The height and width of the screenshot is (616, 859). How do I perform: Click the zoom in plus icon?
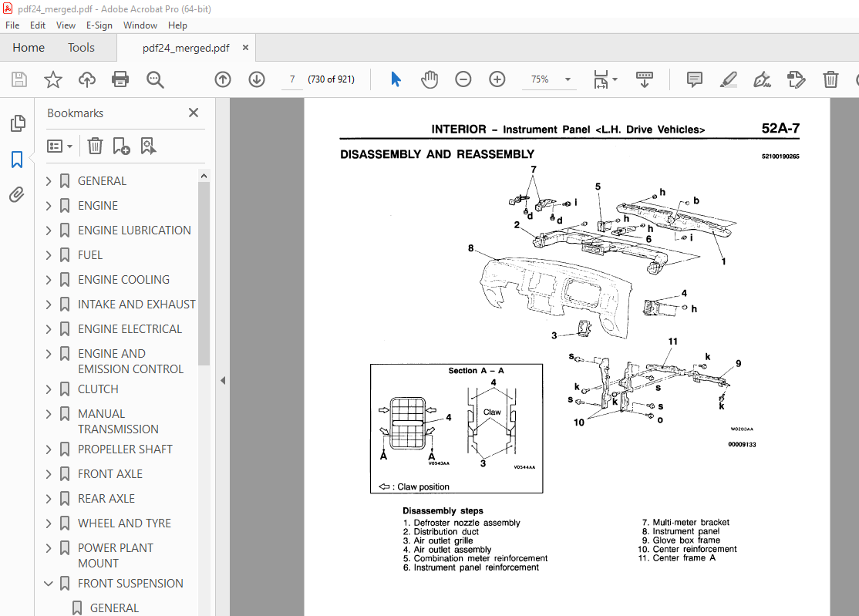click(x=497, y=79)
